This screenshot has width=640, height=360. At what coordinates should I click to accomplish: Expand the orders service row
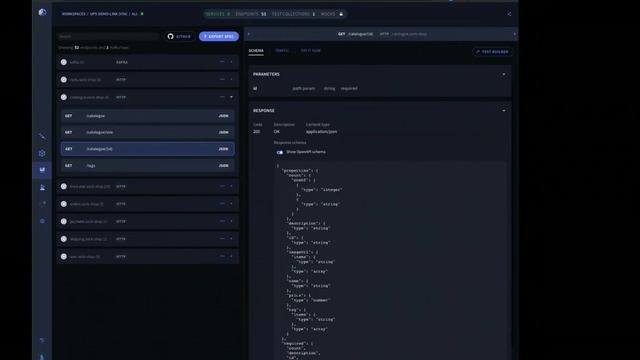tap(231, 204)
